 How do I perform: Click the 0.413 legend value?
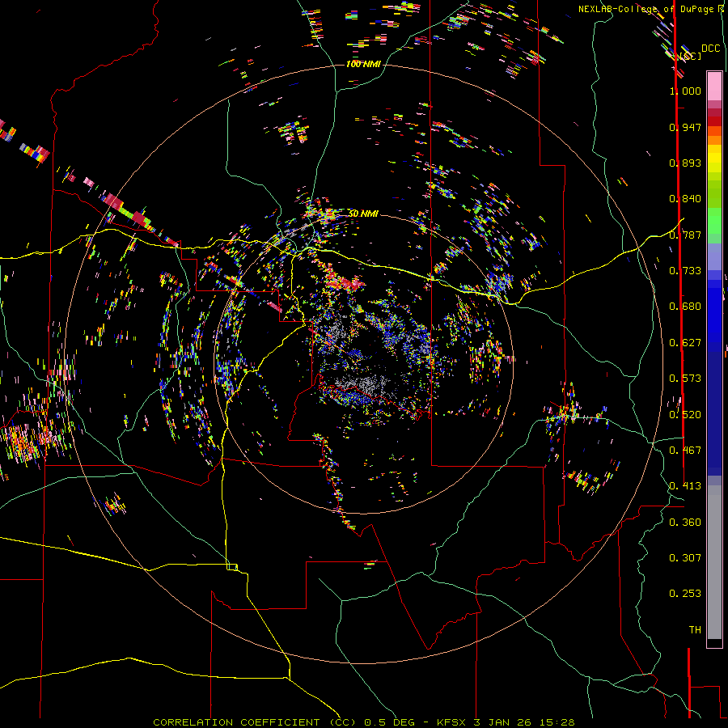(x=685, y=486)
